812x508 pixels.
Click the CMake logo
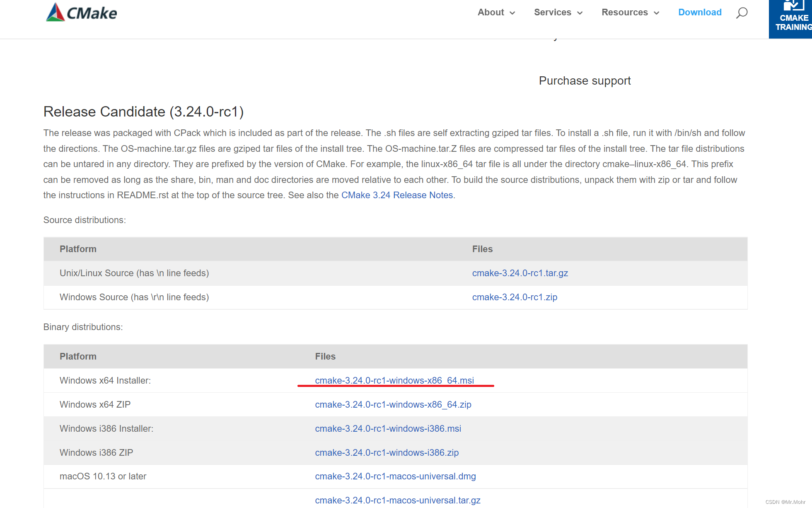(x=81, y=12)
